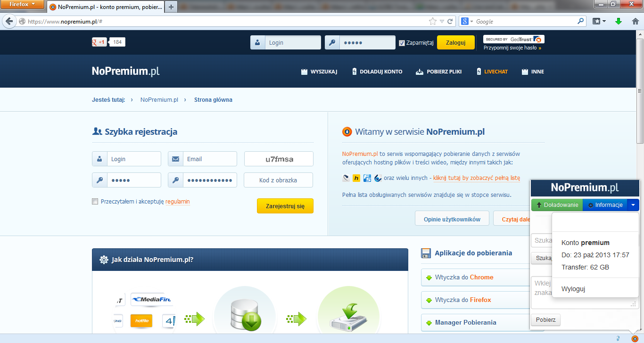644x343 pixels.
Task: Click the NoPremium.pl popup header logo
Action: point(585,187)
